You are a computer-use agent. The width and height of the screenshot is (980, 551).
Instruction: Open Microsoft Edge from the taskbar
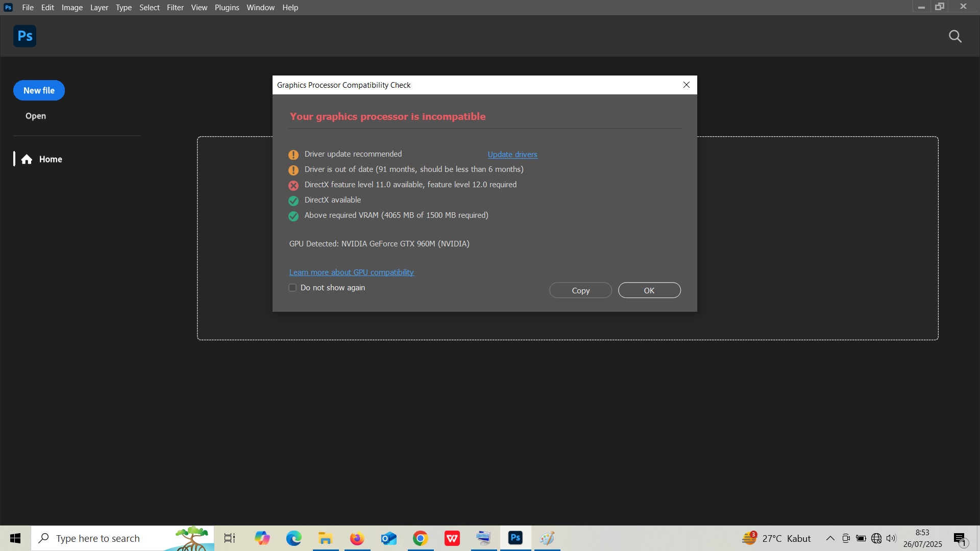(293, 538)
